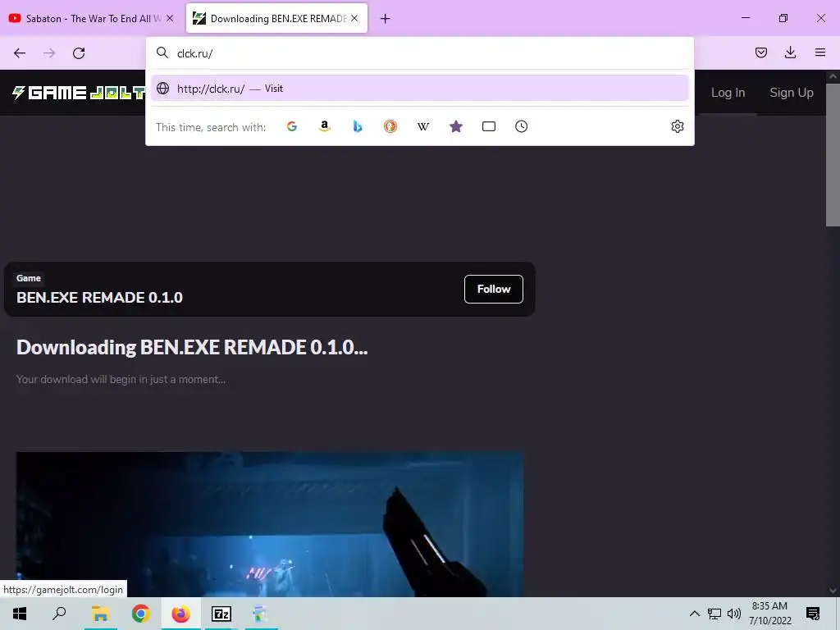Viewport: 840px width, 630px height.
Task: Open the Windows notification center
Action: pos(813,614)
